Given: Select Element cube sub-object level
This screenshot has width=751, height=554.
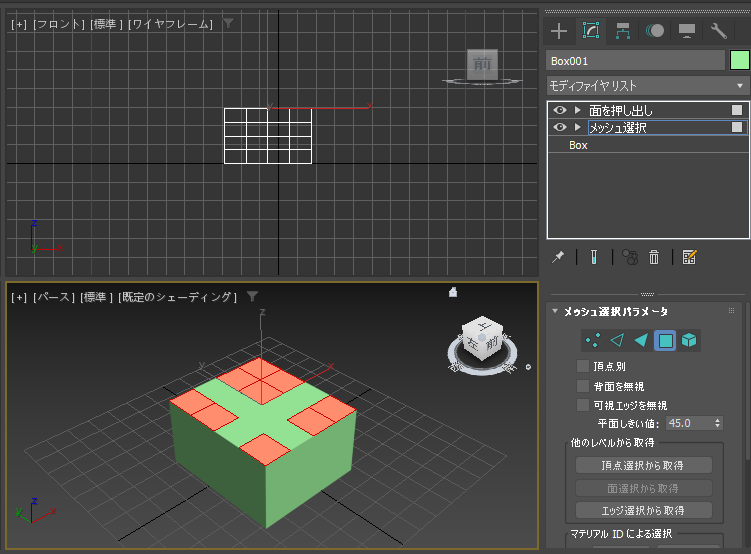Looking at the screenshot, I should 689,341.
